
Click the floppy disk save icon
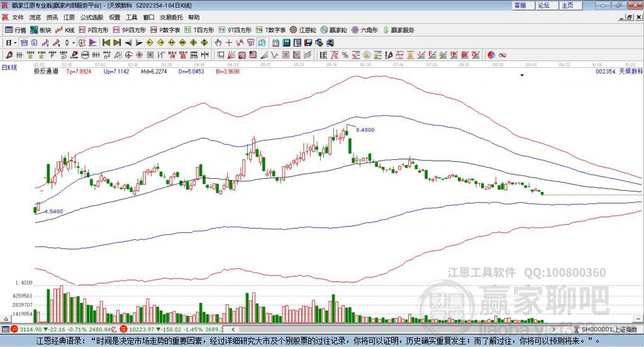coord(308,43)
